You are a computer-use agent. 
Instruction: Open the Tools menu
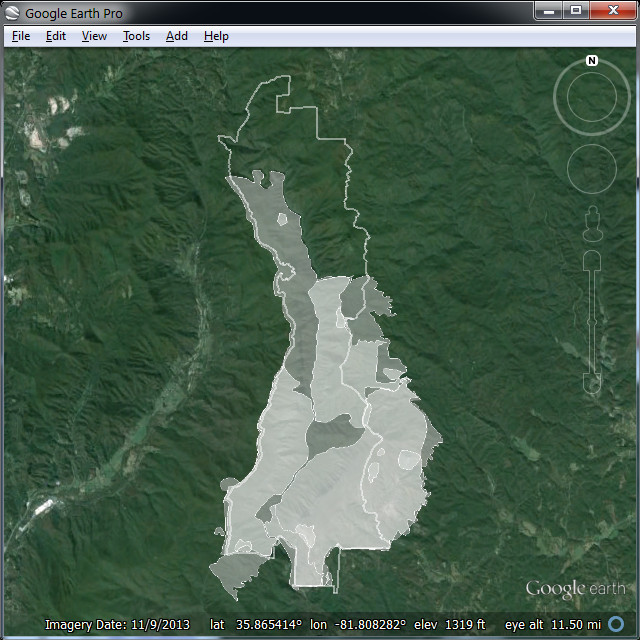[137, 36]
